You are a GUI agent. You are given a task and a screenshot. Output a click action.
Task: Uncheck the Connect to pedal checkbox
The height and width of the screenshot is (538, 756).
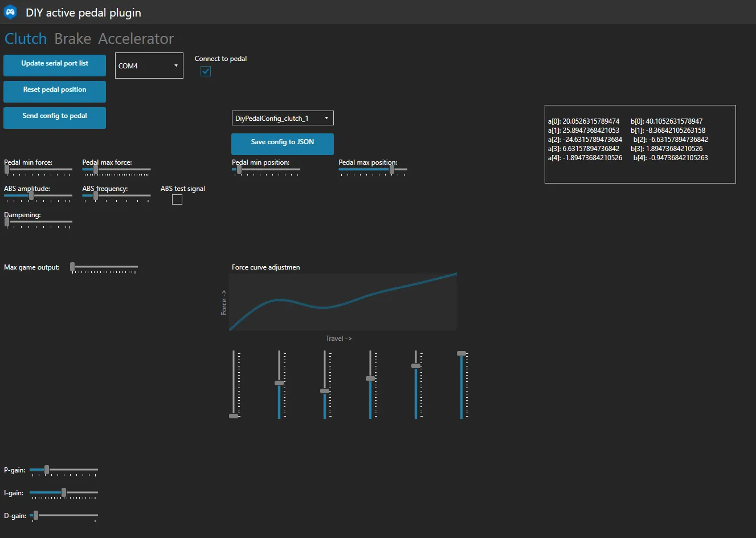tap(206, 71)
